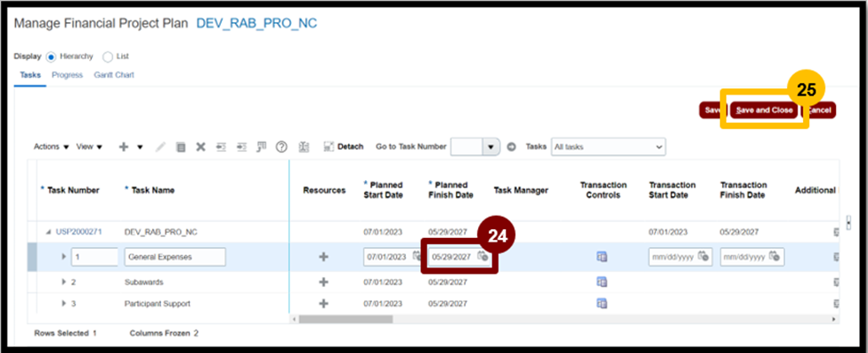Open the USP2000271 task link
868x353 pixels.
click(x=78, y=232)
